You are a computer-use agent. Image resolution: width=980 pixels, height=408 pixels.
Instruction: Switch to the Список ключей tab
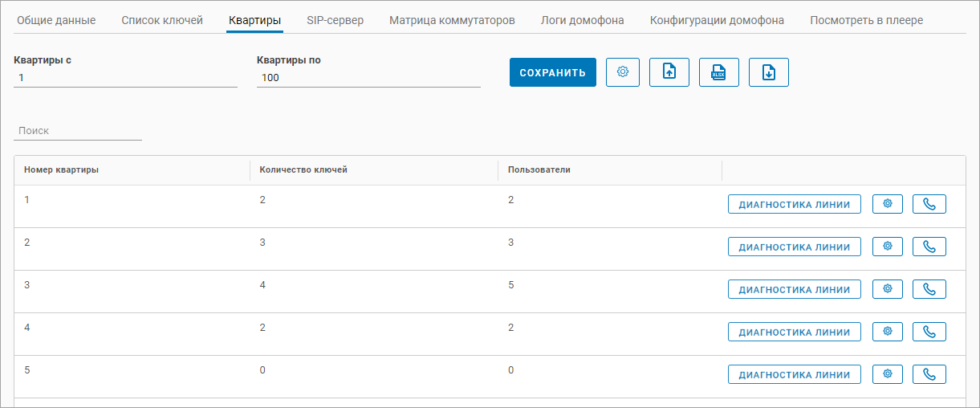[162, 20]
